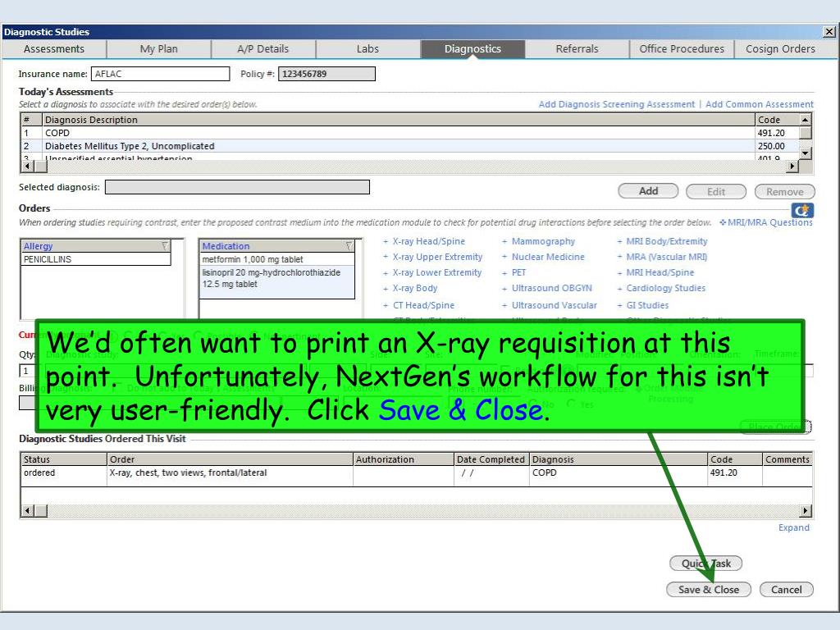840x630 pixels.
Task: Click the plus icon beside MRI Body/Extremity
Action: click(619, 242)
